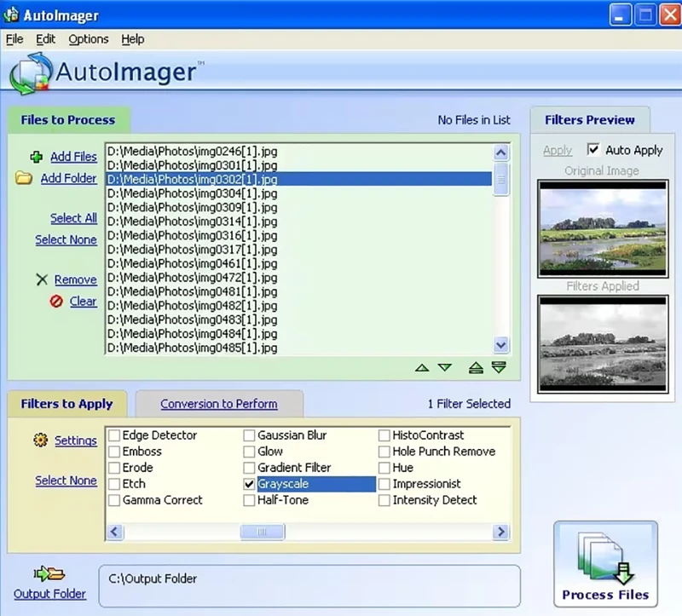Move selected file to top of list
Image resolution: width=682 pixels, height=616 pixels.
point(476,368)
